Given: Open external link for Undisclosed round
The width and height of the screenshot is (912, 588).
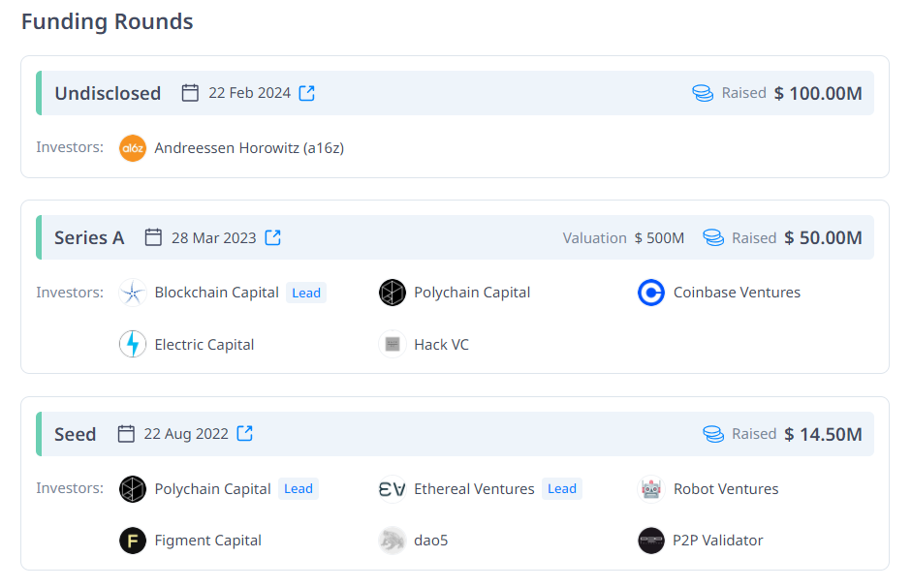Looking at the screenshot, I should [306, 93].
